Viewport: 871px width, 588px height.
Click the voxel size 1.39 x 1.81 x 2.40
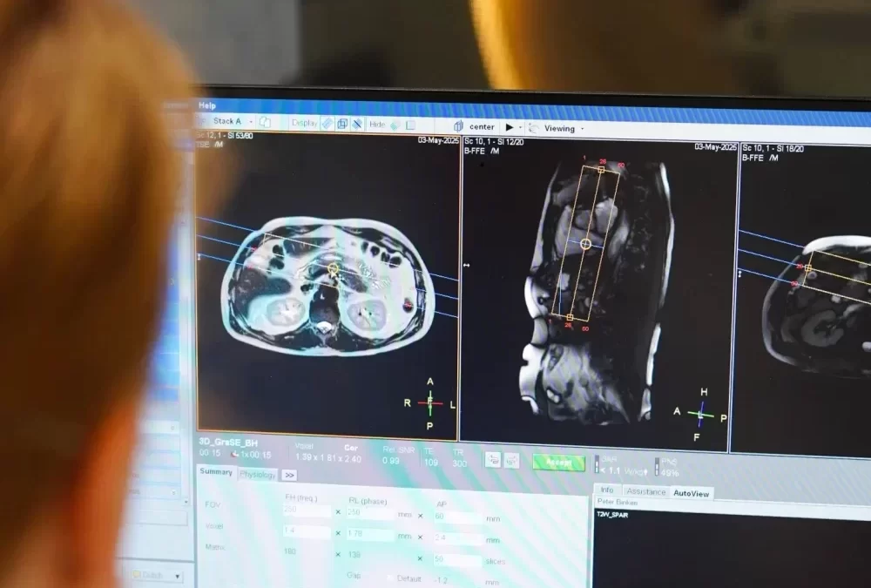tap(328, 458)
